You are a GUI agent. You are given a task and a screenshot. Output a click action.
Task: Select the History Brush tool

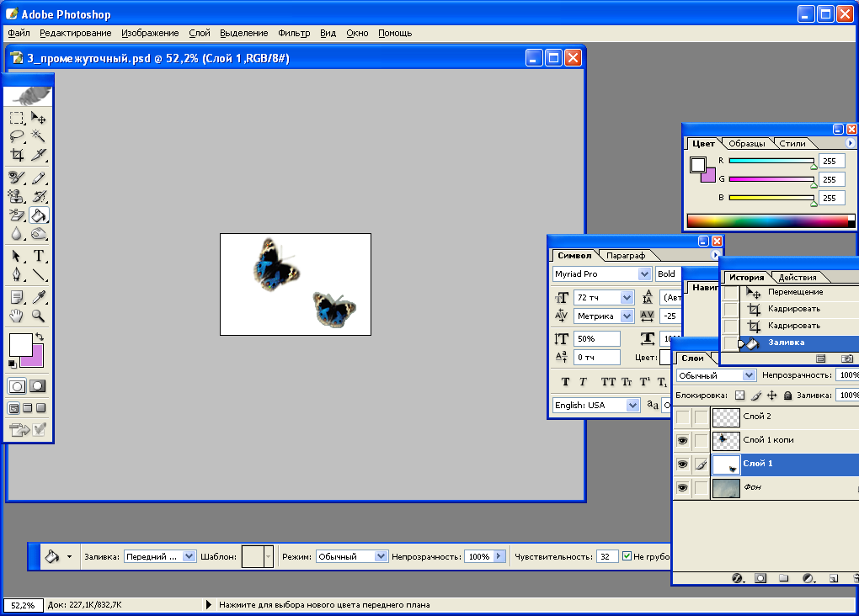click(x=39, y=196)
